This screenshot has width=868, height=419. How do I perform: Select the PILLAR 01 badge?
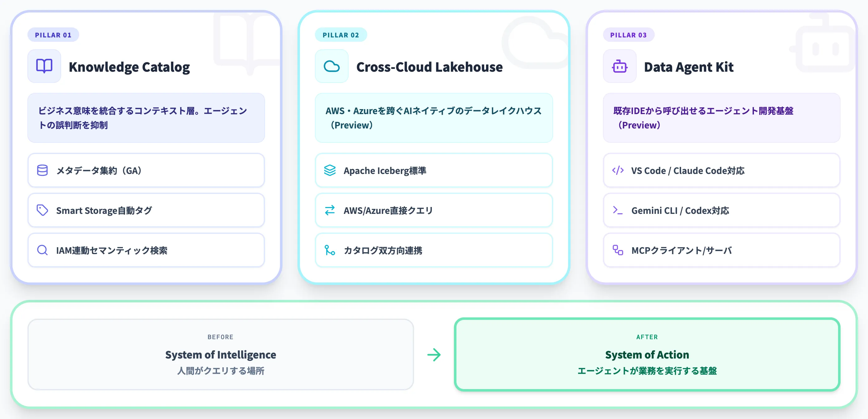click(x=53, y=34)
